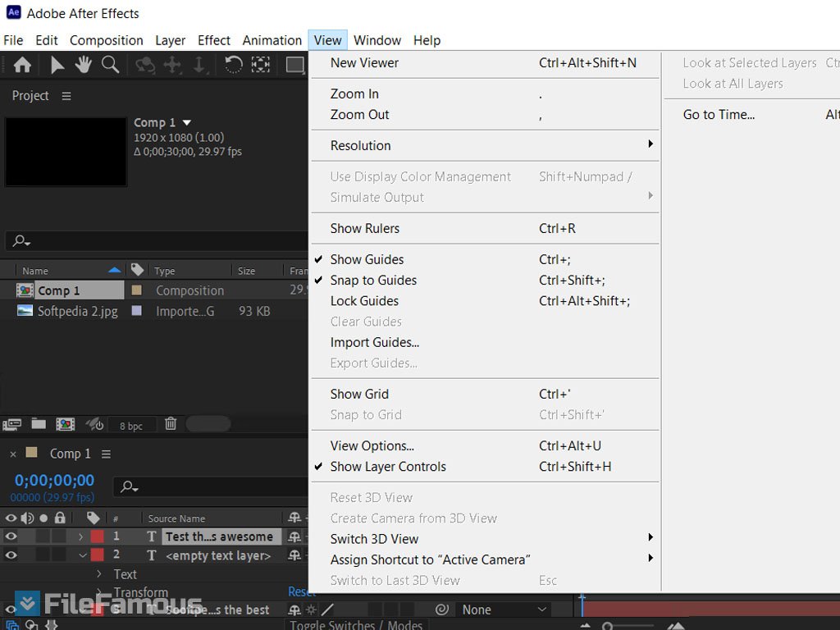This screenshot has width=840, height=630.
Task: Open the None parent dropdown in timeline
Action: coord(504,609)
